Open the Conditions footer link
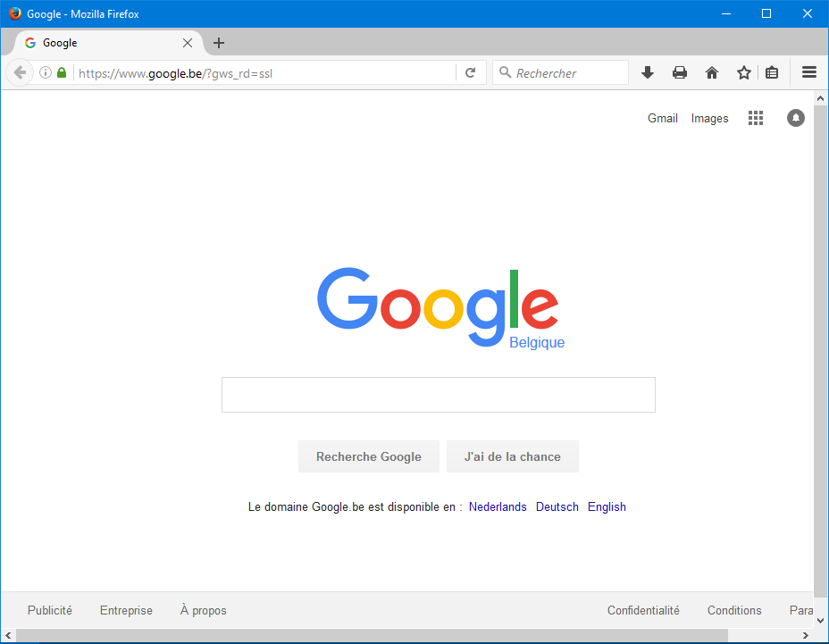 (x=734, y=610)
